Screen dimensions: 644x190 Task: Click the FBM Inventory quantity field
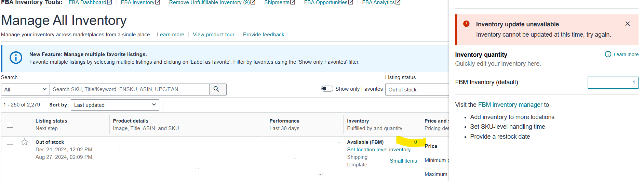(x=613, y=83)
